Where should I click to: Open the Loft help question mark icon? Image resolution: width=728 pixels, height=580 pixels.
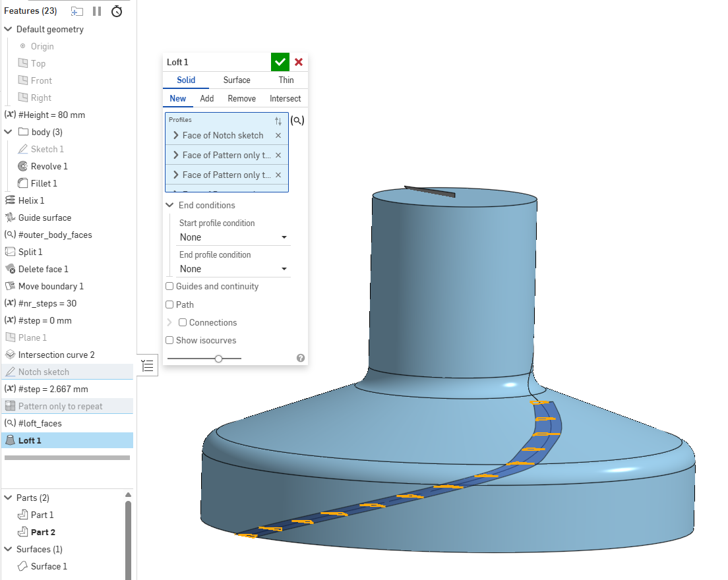(x=301, y=358)
